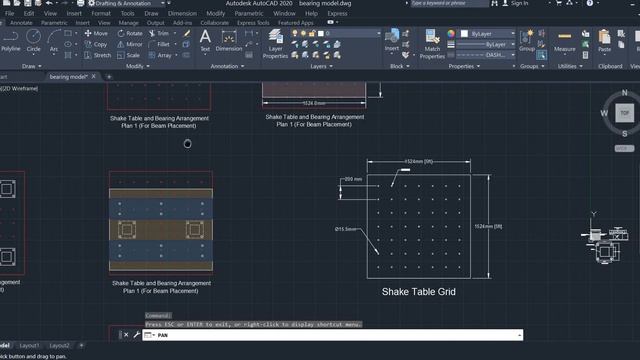The height and width of the screenshot is (360, 640).
Task: Click the TOP face of ViewCube
Action: [624, 113]
